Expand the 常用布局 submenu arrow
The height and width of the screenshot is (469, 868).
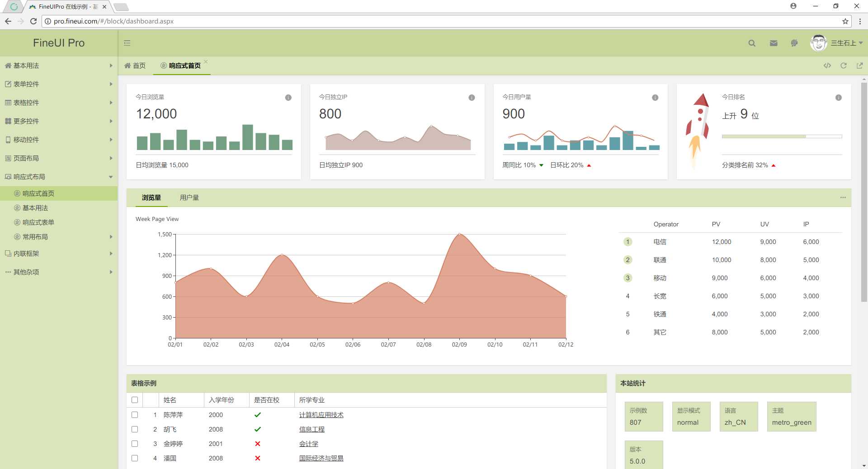click(111, 237)
